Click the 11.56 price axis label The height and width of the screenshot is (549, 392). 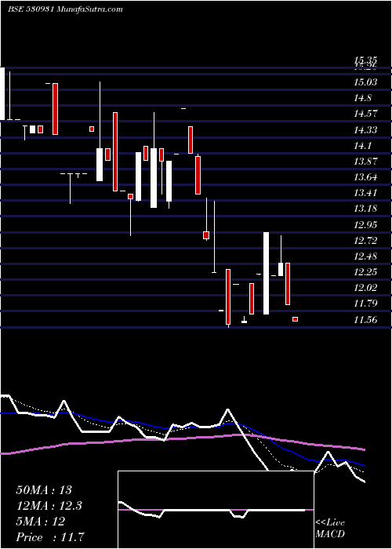365,320
